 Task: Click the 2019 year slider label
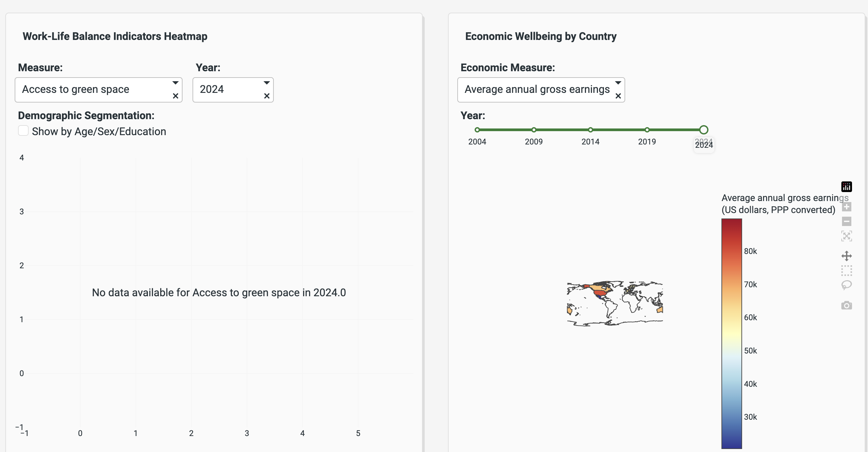point(647,141)
